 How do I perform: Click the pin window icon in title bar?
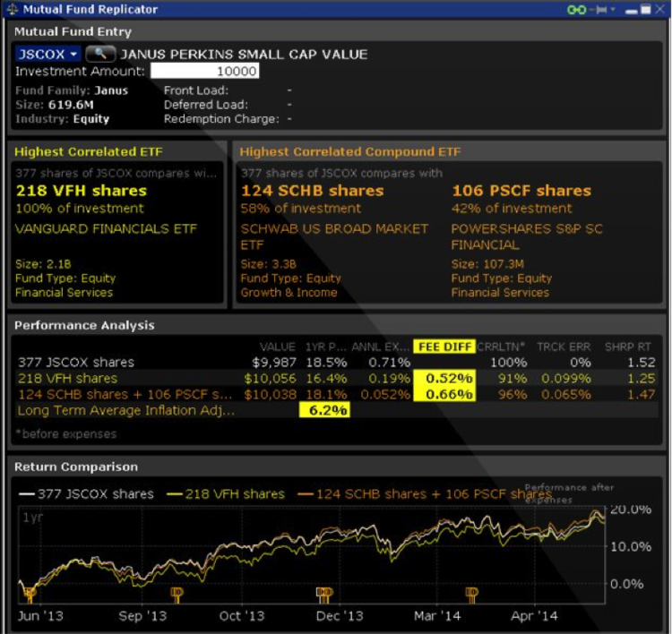(600, 10)
